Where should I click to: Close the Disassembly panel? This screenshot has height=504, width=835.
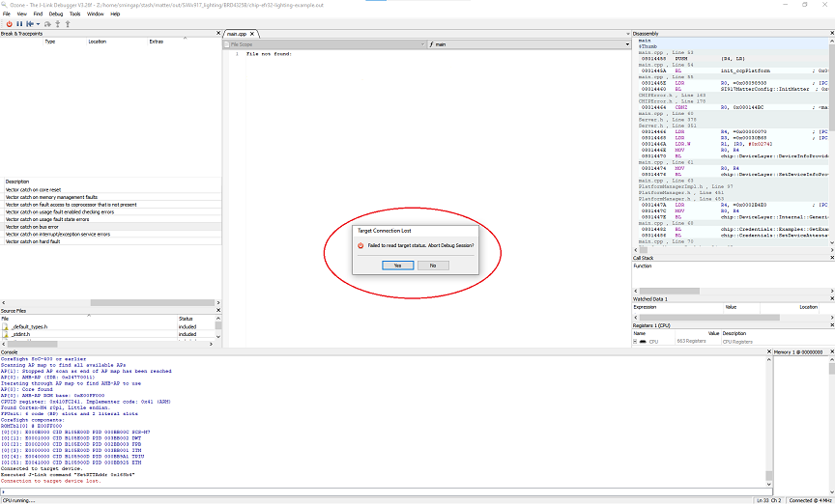pos(832,34)
